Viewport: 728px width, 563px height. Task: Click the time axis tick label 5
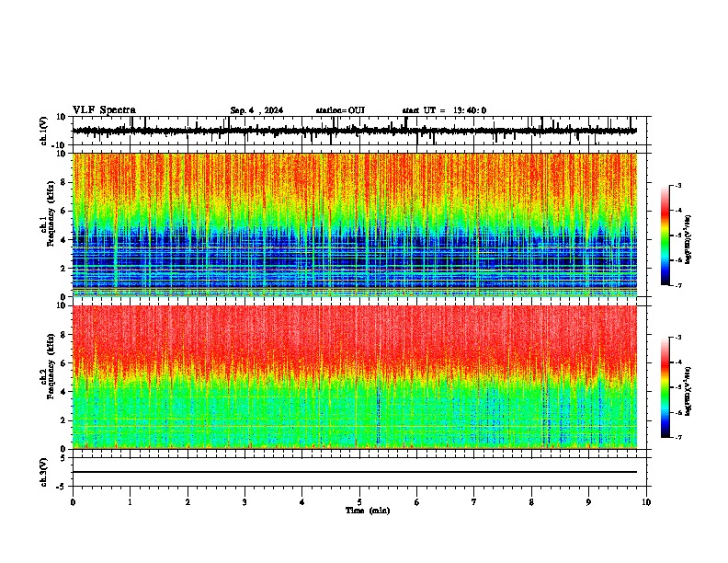pyautogui.click(x=359, y=502)
